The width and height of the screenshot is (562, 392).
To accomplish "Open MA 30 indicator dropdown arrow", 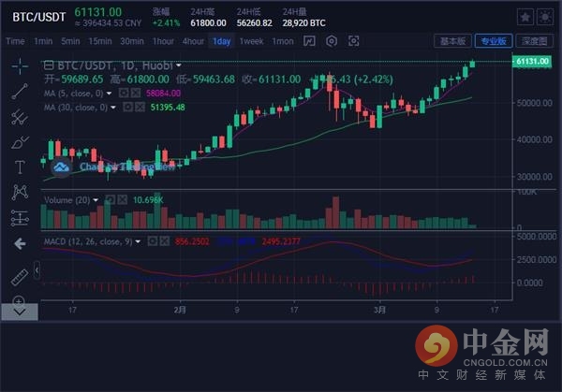I will tap(113, 108).
